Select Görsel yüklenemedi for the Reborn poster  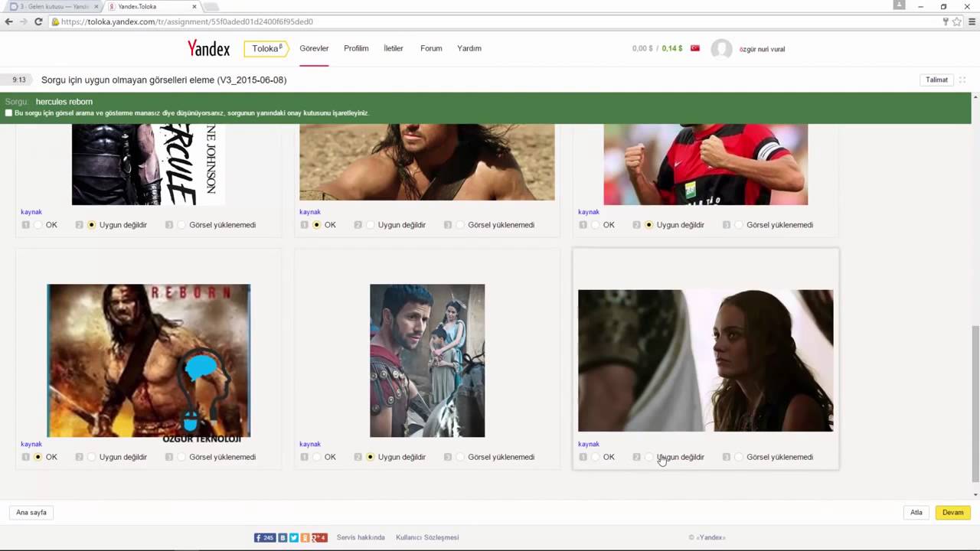[x=181, y=457]
